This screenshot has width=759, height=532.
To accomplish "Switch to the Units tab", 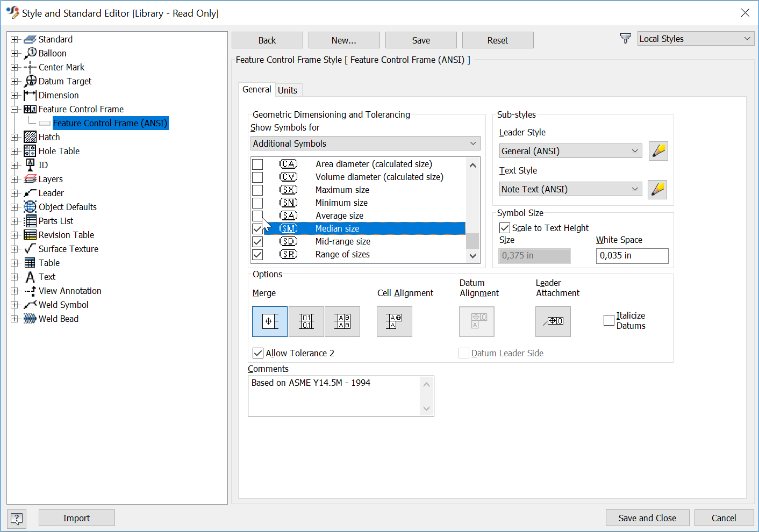I will point(288,90).
